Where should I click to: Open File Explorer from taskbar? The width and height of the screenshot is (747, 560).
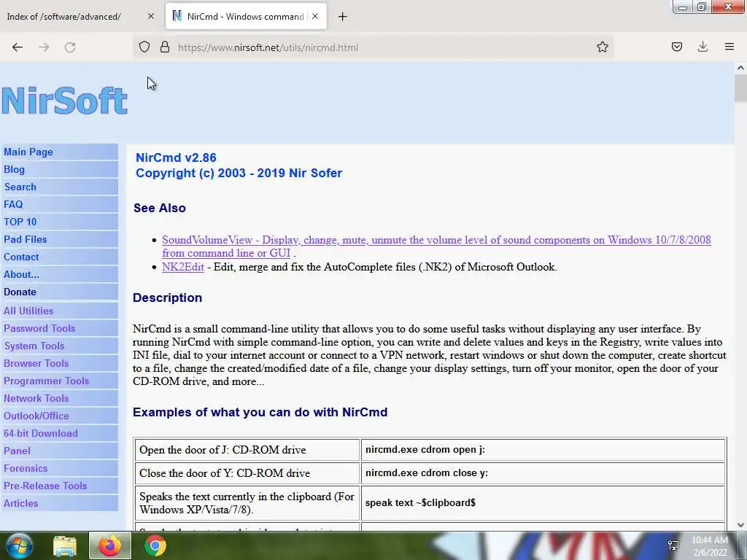pyautogui.click(x=65, y=545)
